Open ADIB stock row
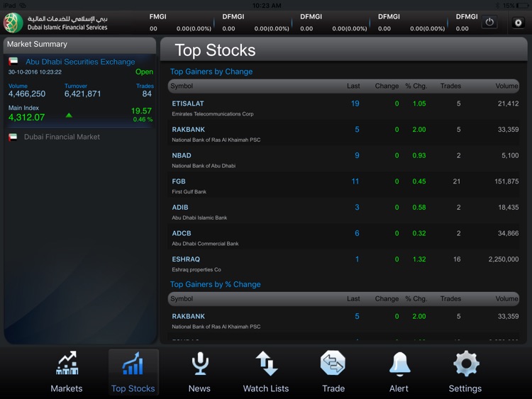The height and width of the screenshot is (399, 532). 343,211
